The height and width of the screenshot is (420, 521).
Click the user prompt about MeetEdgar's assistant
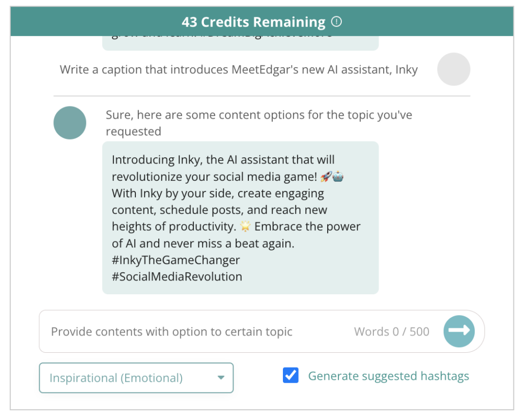coord(239,70)
